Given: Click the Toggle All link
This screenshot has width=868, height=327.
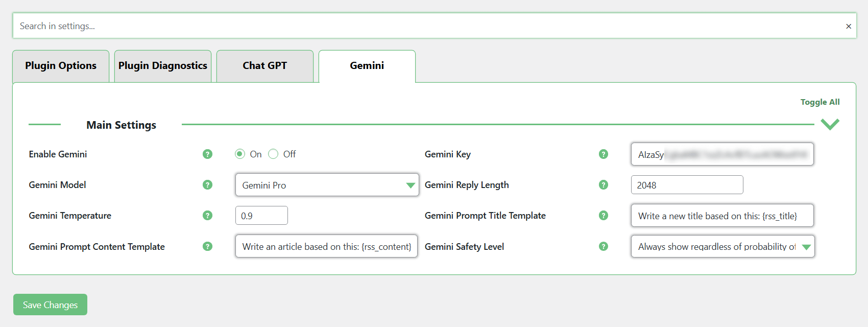Looking at the screenshot, I should pyautogui.click(x=819, y=102).
